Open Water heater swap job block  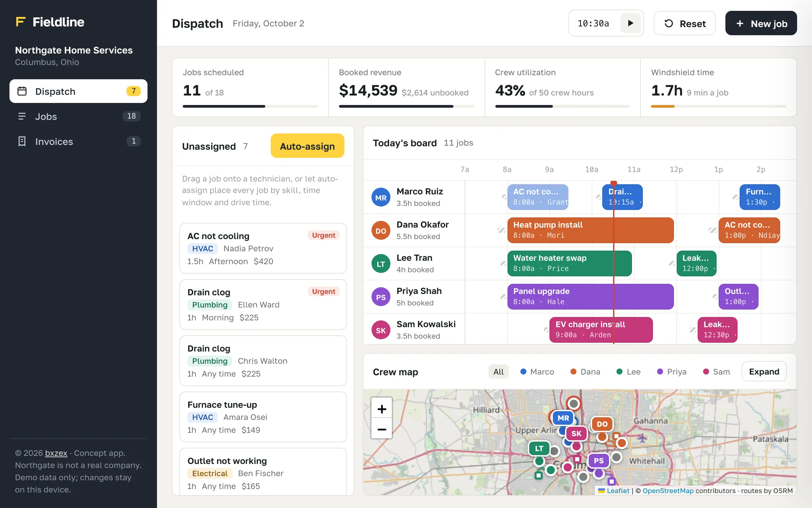[569, 263]
